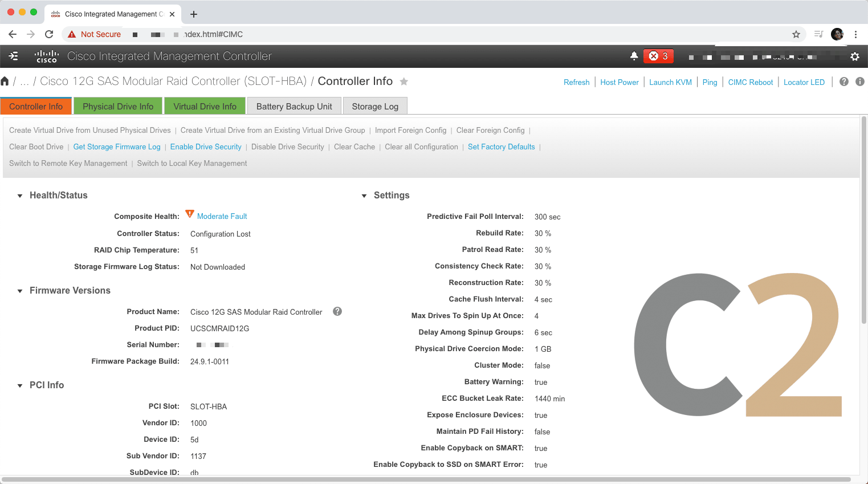
Task: Click Create Virtual Drive from Existing Group
Action: click(x=273, y=130)
